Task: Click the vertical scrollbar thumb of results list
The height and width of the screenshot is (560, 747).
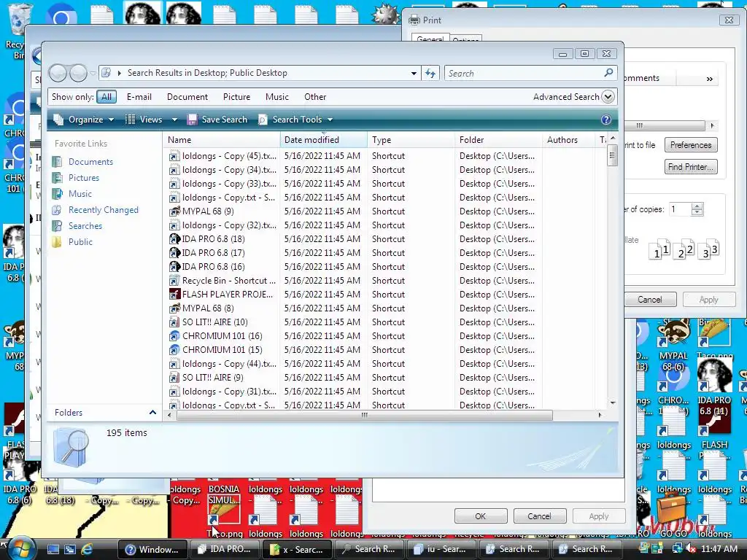Action: tap(613, 155)
